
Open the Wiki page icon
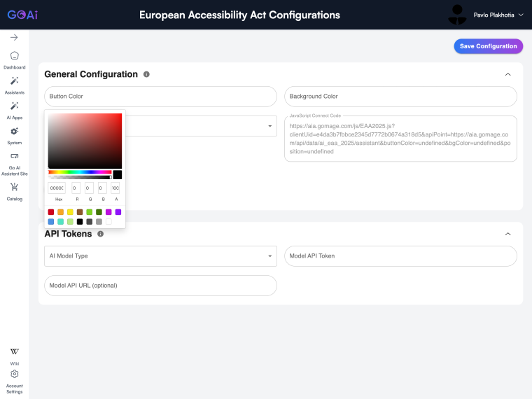[x=14, y=351]
